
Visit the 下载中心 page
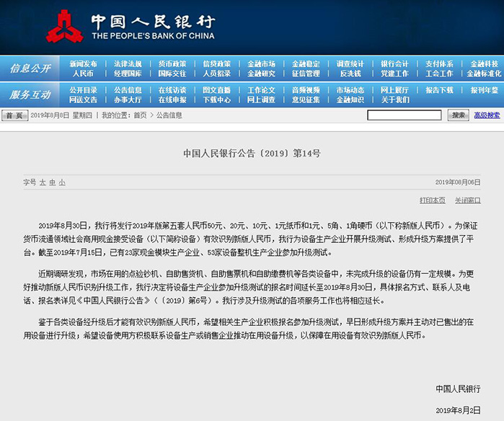pyautogui.click(x=216, y=100)
